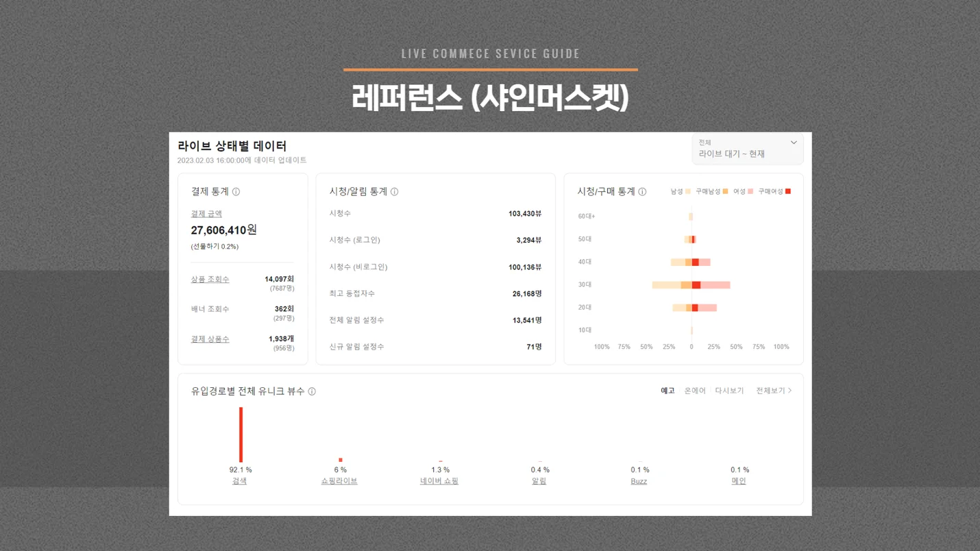Click the 메인 inflow source link

pos(739,481)
